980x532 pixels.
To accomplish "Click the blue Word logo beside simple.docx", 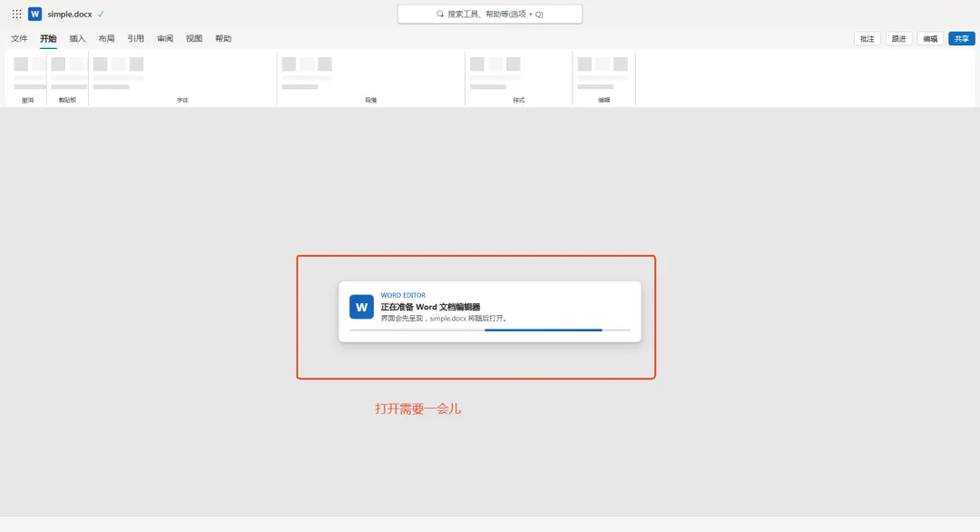I will pos(35,14).
